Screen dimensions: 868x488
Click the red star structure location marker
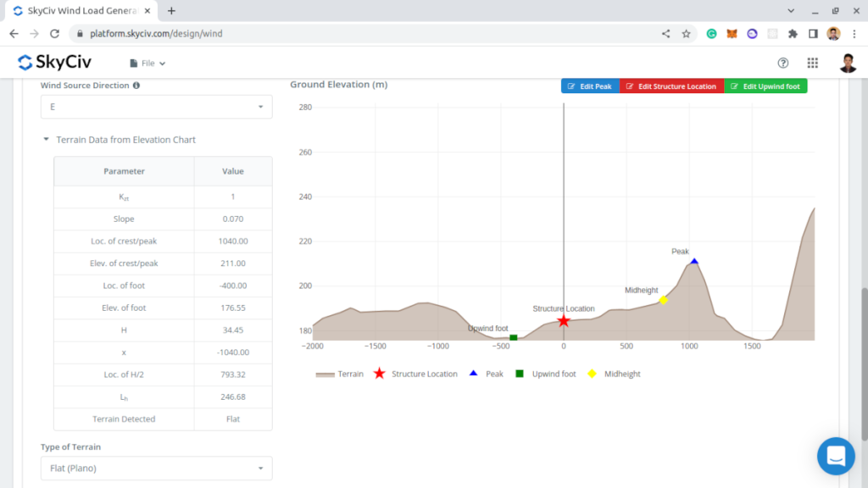coord(564,321)
